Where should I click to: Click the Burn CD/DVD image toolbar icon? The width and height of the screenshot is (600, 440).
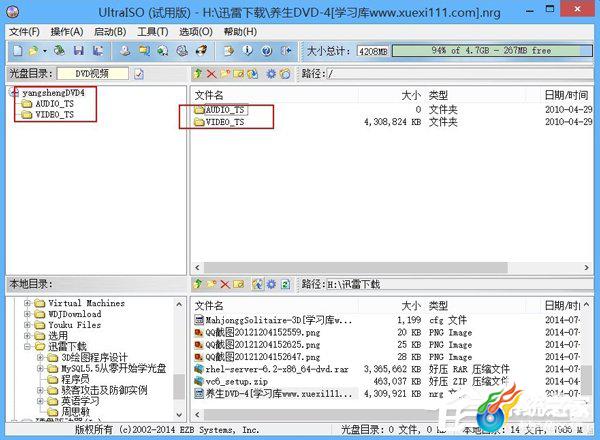click(x=201, y=51)
